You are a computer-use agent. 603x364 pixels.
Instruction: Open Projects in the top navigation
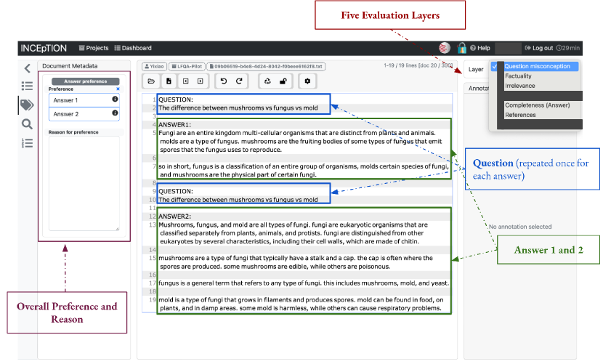(93, 48)
